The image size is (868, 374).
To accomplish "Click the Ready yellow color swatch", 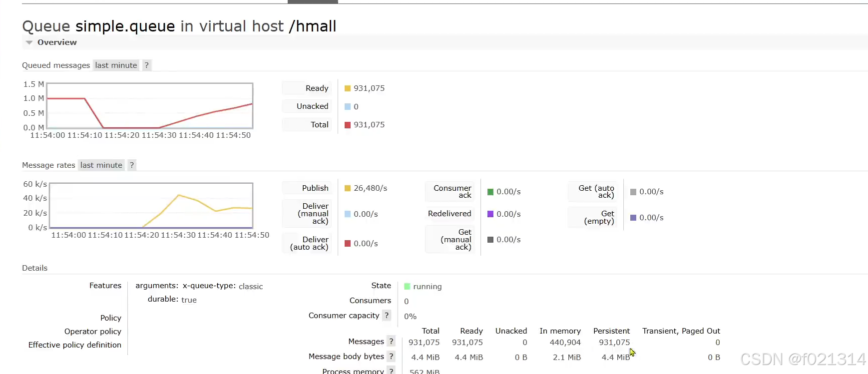I will [348, 88].
